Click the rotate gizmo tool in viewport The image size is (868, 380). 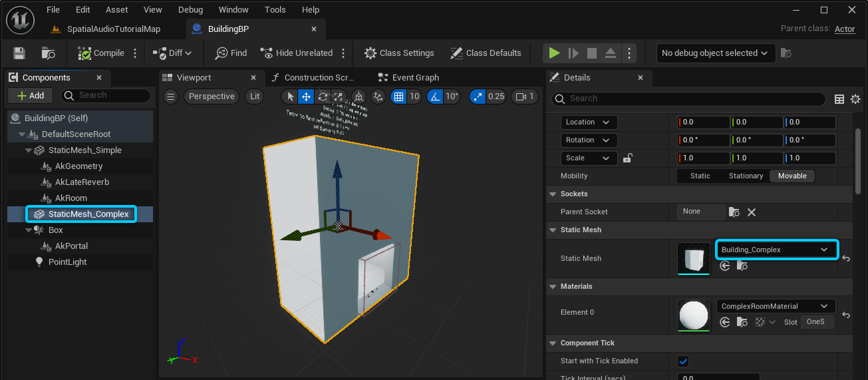323,96
